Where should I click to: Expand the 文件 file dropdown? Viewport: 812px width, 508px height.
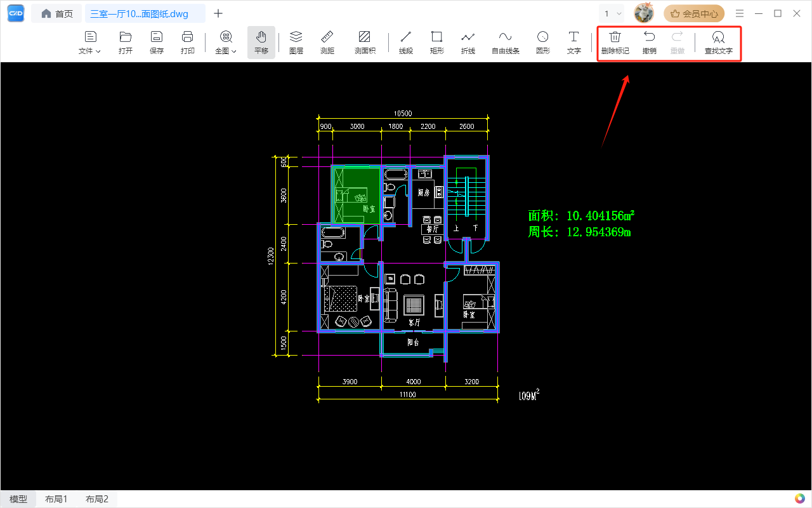(x=89, y=43)
